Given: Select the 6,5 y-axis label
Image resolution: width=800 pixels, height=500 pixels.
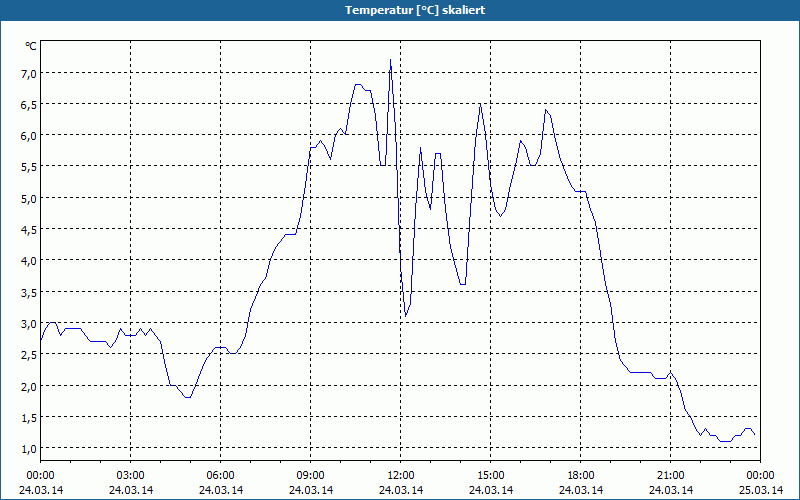Looking at the screenshot, I should [30, 105].
